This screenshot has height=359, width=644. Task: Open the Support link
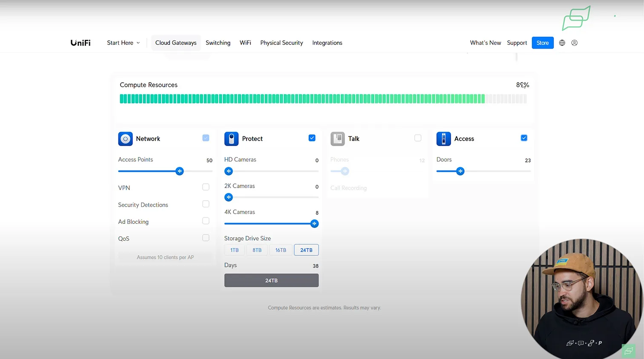tap(517, 43)
